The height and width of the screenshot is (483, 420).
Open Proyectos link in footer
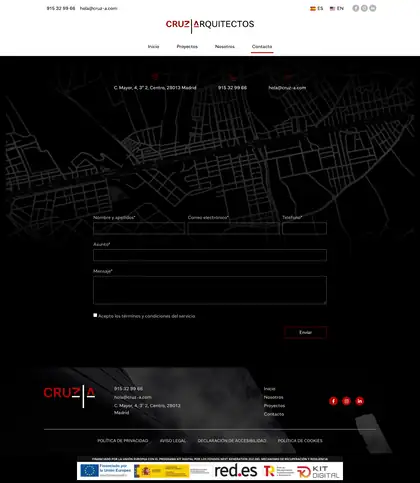274,406
